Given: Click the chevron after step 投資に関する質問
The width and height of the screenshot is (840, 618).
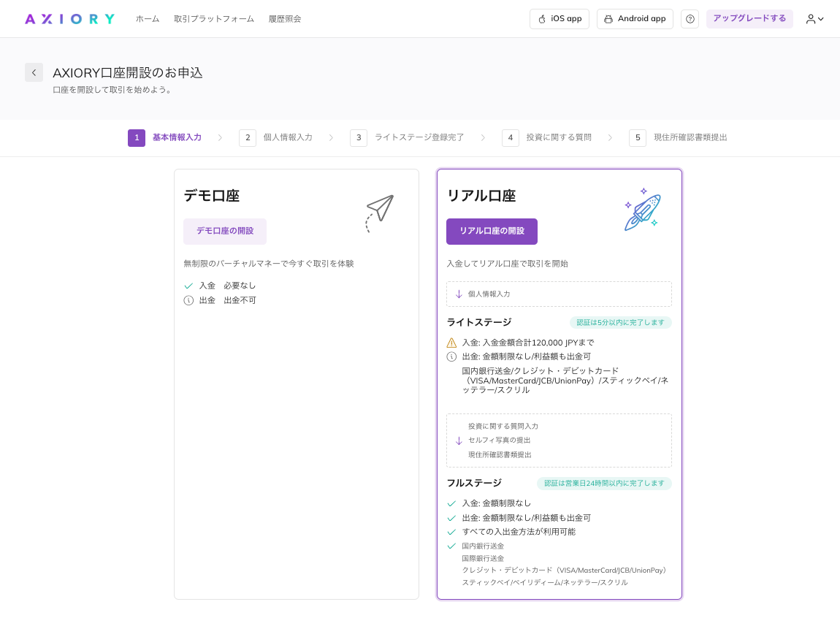Looking at the screenshot, I should click(610, 137).
